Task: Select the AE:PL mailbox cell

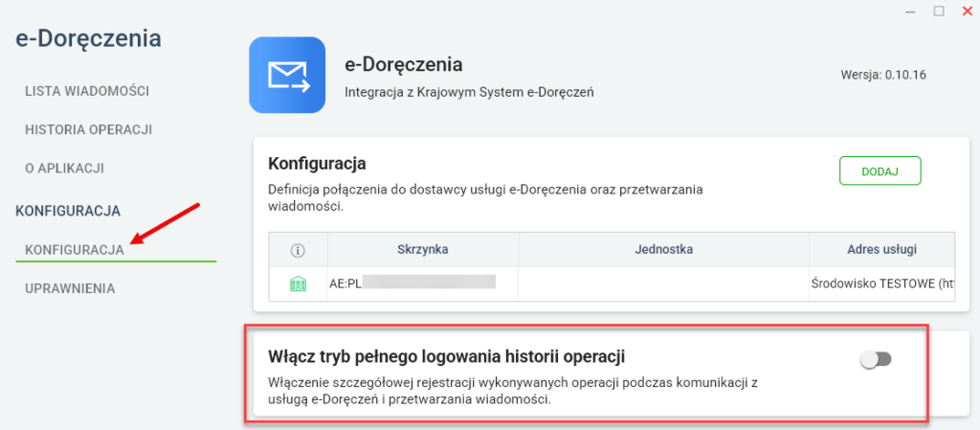Action: point(423,283)
